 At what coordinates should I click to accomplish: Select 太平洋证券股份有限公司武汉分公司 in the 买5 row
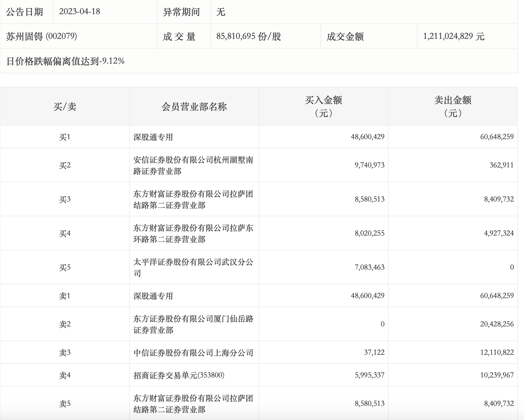click(193, 268)
